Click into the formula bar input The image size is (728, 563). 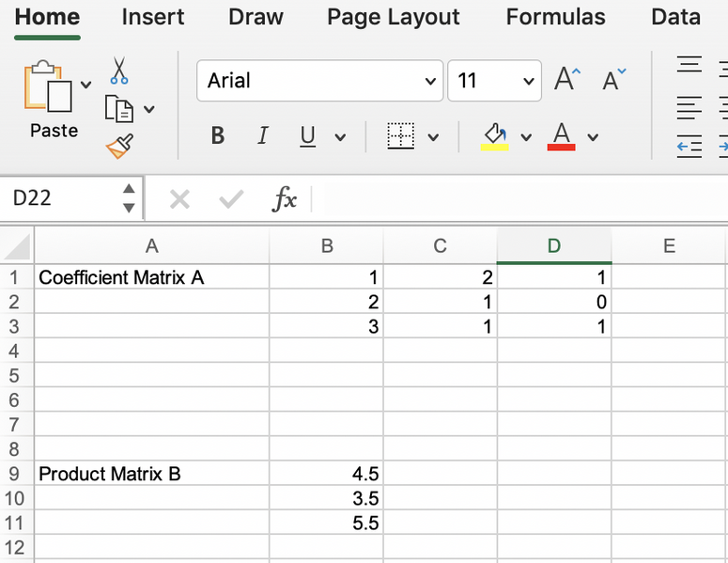tap(519, 199)
